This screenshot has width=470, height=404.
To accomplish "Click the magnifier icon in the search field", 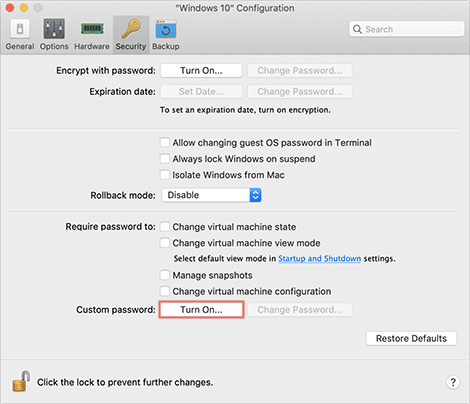I will 357,29.
